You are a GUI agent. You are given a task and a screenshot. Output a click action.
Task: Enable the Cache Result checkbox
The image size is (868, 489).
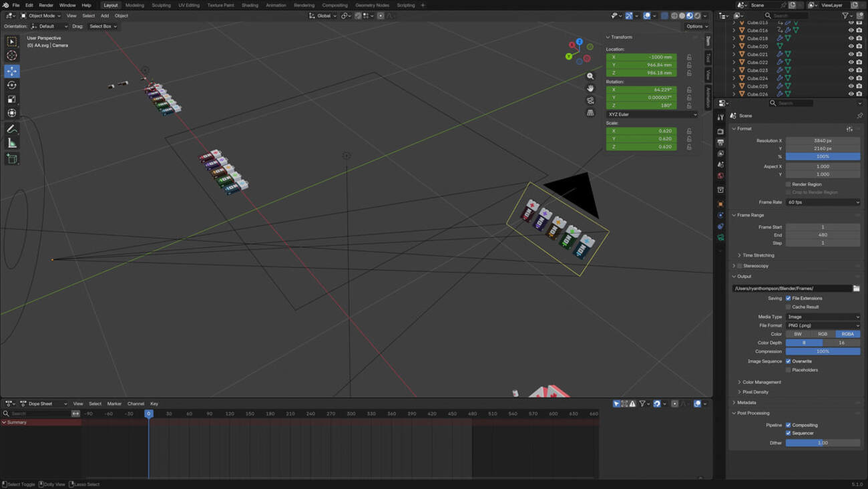tap(789, 307)
